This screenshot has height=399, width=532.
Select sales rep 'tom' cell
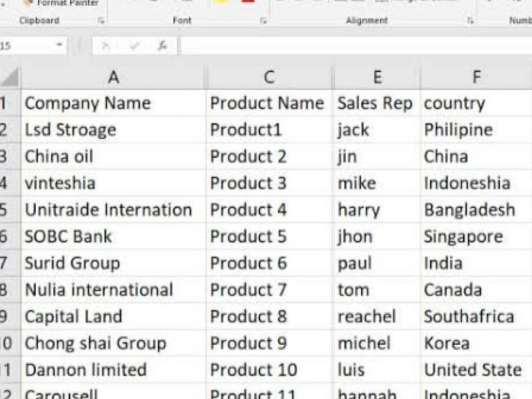pyautogui.click(x=377, y=290)
